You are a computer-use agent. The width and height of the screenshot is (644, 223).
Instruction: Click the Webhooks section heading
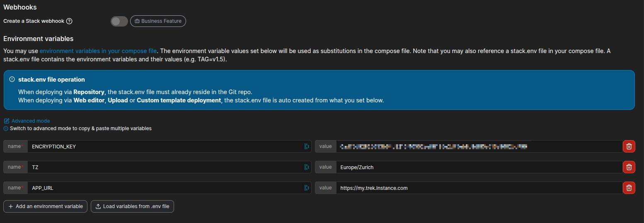point(20,7)
